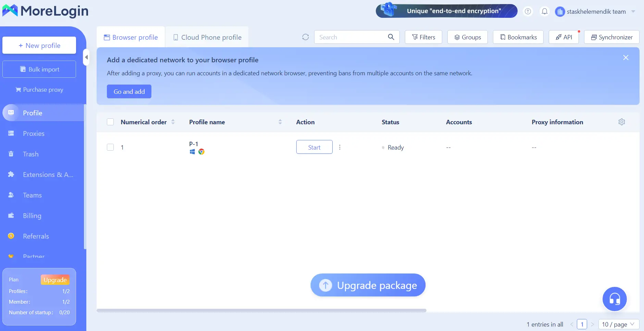Open the notification bell

click(x=545, y=11)
